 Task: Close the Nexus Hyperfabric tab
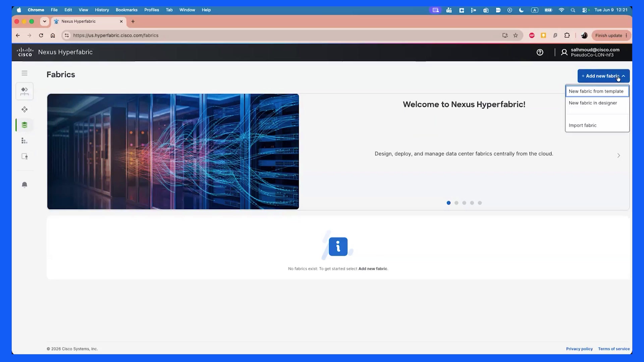[x=121, y=21]
